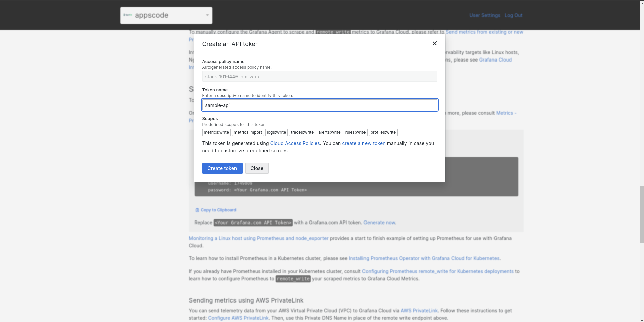Select the metrics:write scope tag

216,132
